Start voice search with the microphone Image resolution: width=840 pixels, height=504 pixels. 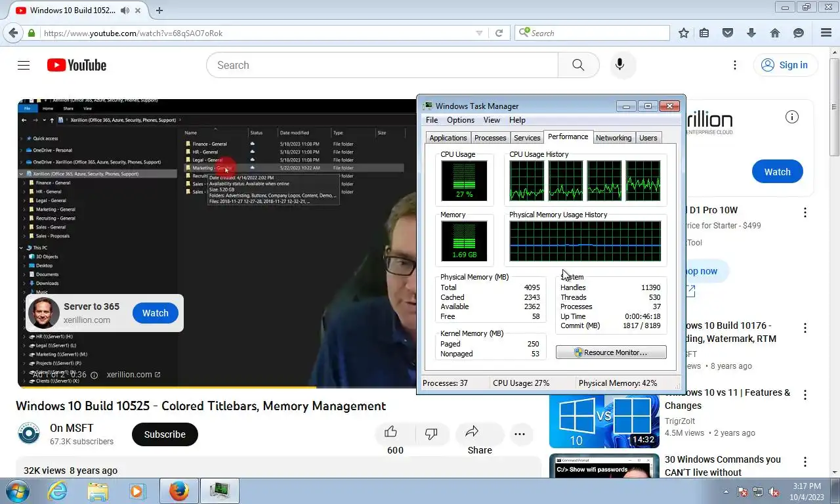(619, 65)
